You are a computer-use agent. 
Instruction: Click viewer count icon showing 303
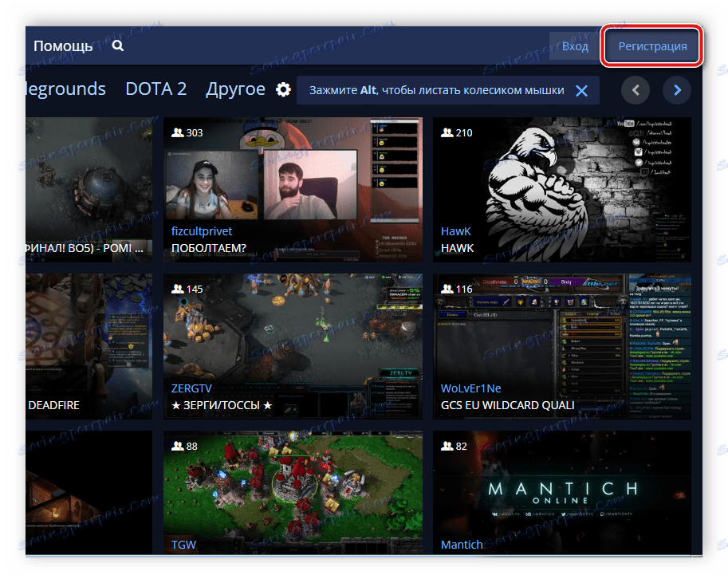(177, 132)
